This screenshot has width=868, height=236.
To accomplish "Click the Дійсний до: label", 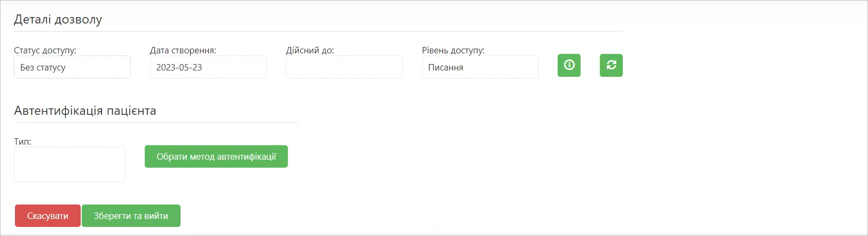I will pos(310,50).
